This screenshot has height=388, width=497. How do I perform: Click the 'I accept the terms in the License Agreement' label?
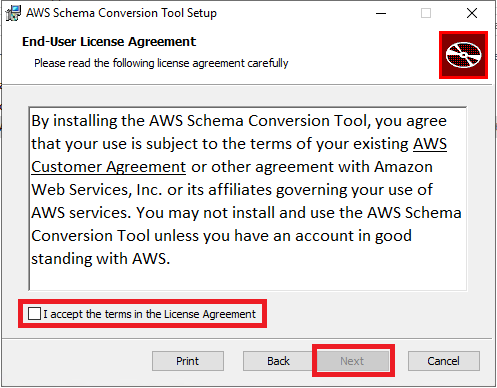point(150,314)
